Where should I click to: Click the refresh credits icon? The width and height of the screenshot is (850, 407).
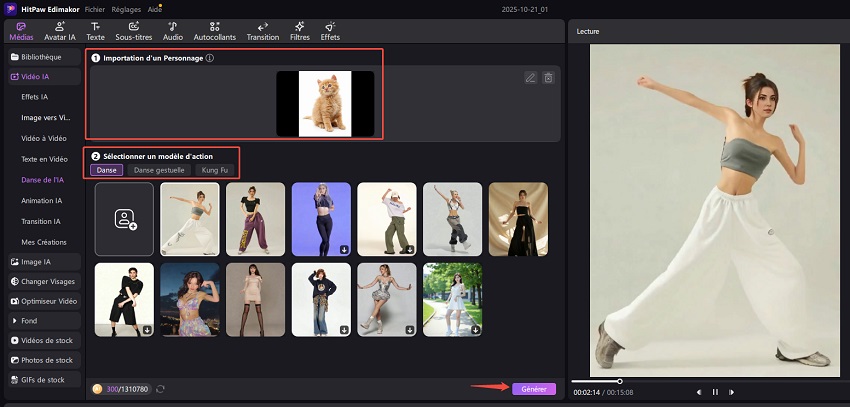point(161,388)
